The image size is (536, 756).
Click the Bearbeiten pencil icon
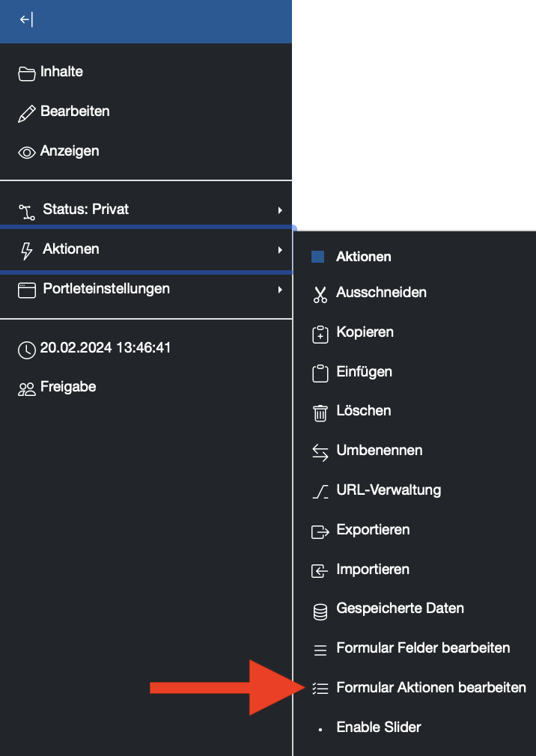point(26,114)
